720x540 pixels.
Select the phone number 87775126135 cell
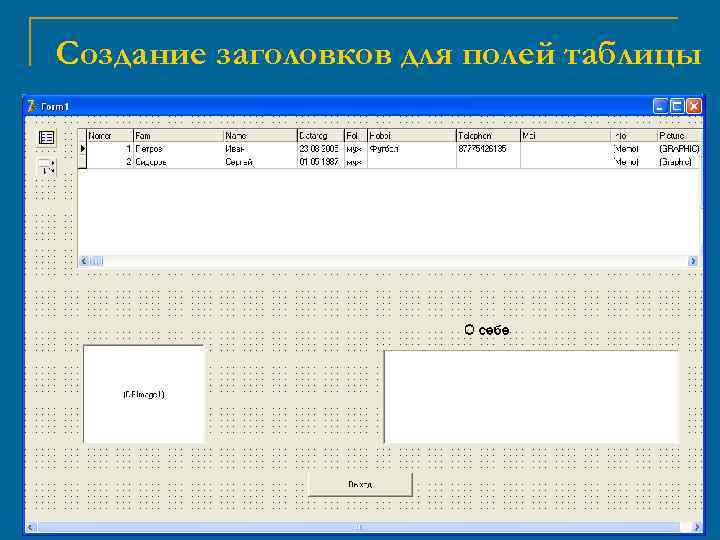click(489, 149)
